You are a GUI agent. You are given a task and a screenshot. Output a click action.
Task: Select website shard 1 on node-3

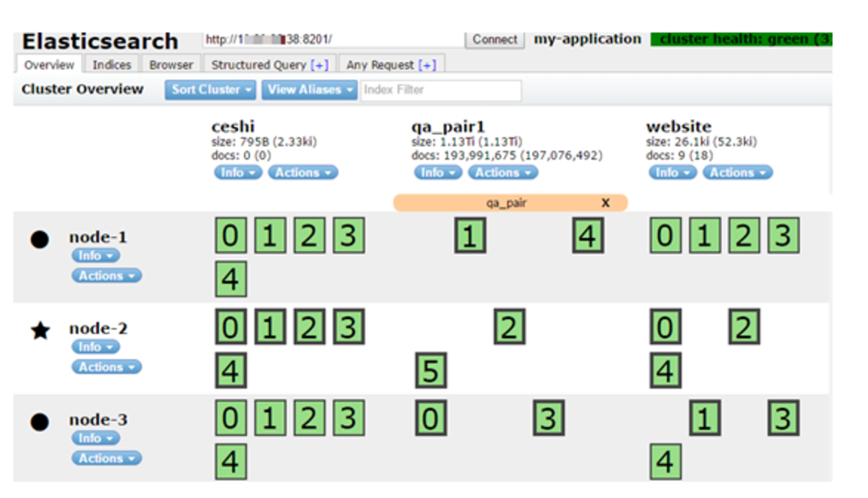click(x=705, y=418)
